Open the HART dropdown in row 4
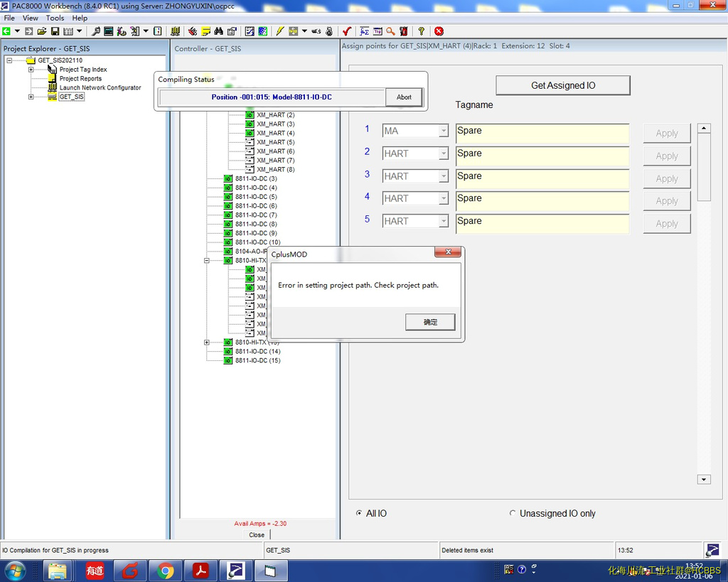The image size is (728, 582). pos(444,199)
